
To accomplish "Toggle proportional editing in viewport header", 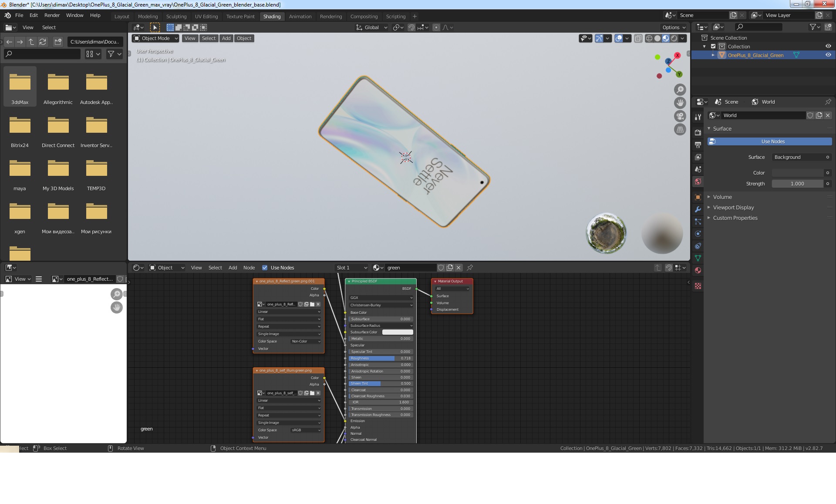I will coord(437,27).
